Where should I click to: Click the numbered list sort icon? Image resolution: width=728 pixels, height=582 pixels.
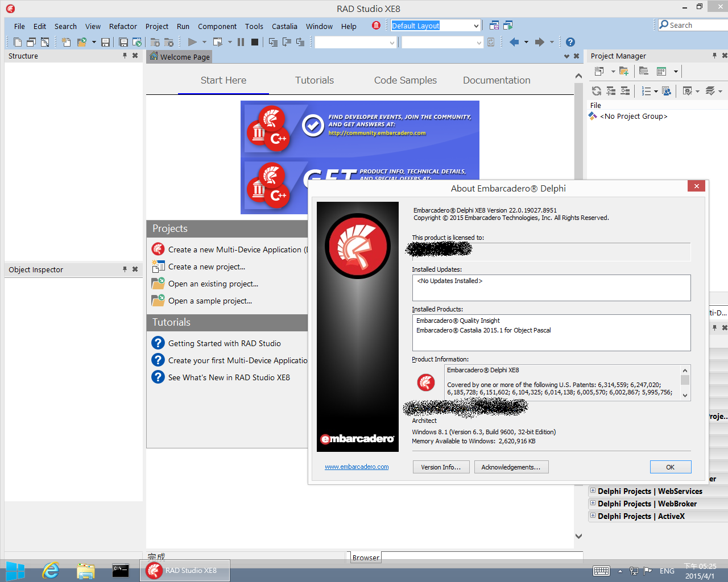pos(646,91)
